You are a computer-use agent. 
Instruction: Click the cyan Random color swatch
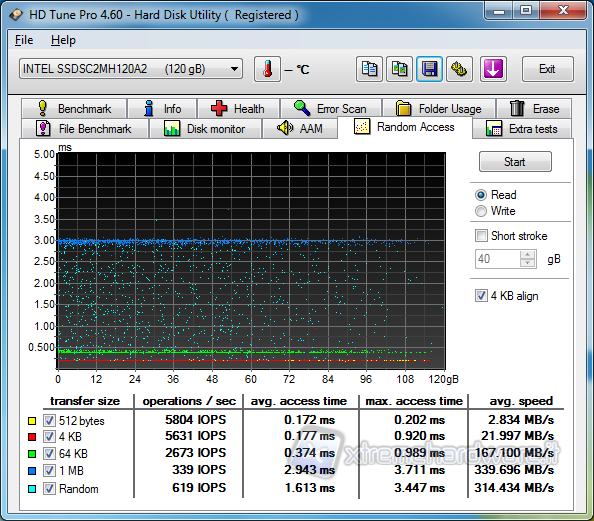point(32,489)
